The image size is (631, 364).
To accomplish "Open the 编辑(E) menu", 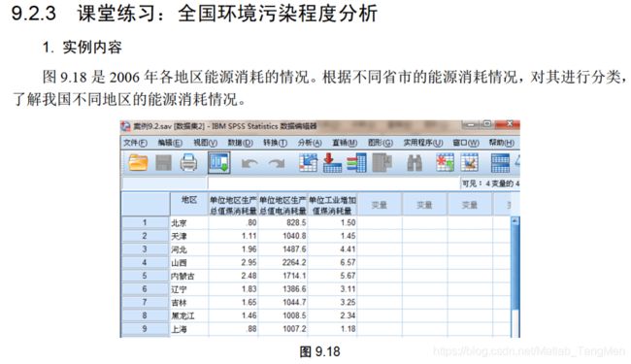I will (170, 143).
